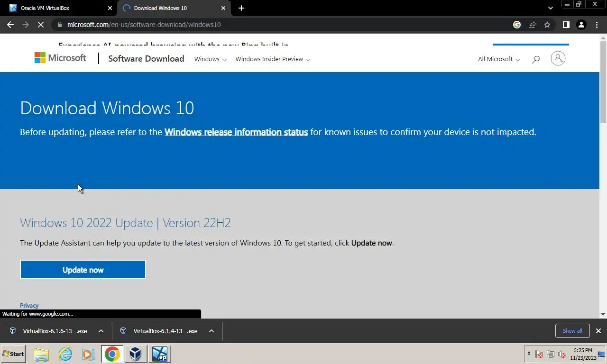Click the Action Center flag tray icon
This screenshot has width=607, height=364.
[x=539, y=354]
